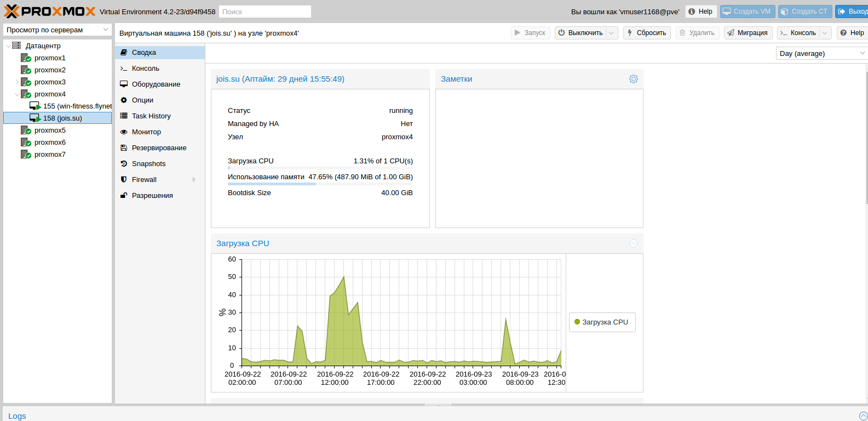Screen dimensions: 868x421
Task: Select tree row 155 (win-fitness.flynet
Action: click(x=58, y=106)
